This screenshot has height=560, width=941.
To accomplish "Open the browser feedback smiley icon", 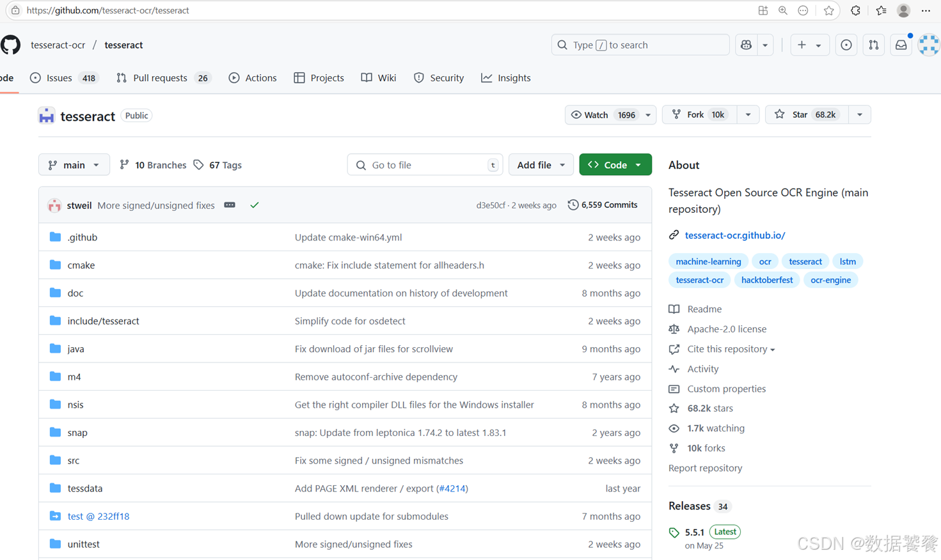I will (803, 10).
